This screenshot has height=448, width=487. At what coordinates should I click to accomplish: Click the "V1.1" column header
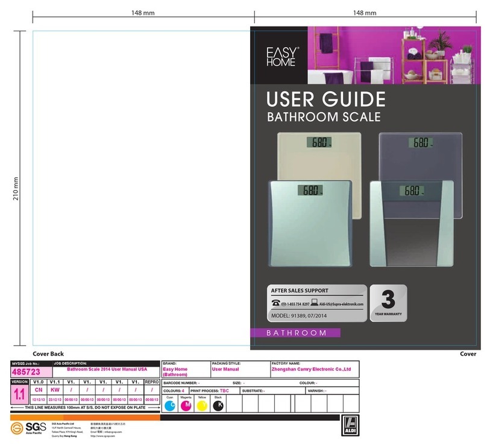[55, 382]
